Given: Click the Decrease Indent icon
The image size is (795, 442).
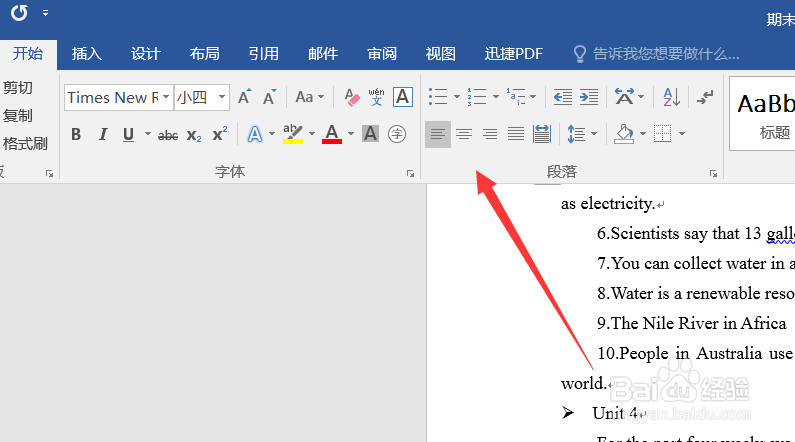Looking at the screenshot, I should (x=563, y=96).
